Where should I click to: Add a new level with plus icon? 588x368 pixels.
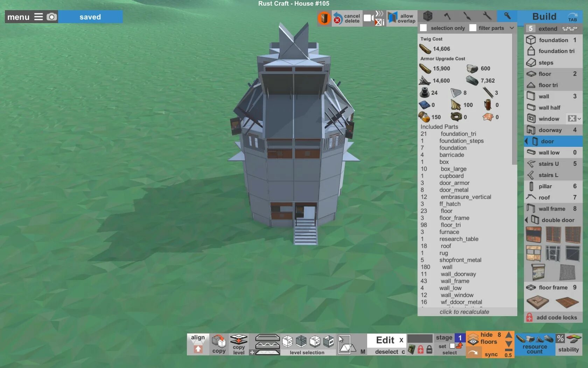[x=252, y=352]
